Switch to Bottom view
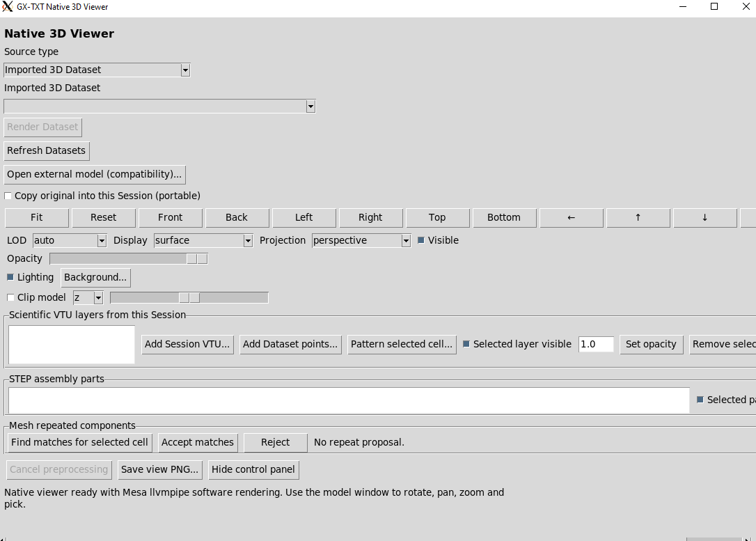Viewport: 756px width, 541px height. pos(504,217)
